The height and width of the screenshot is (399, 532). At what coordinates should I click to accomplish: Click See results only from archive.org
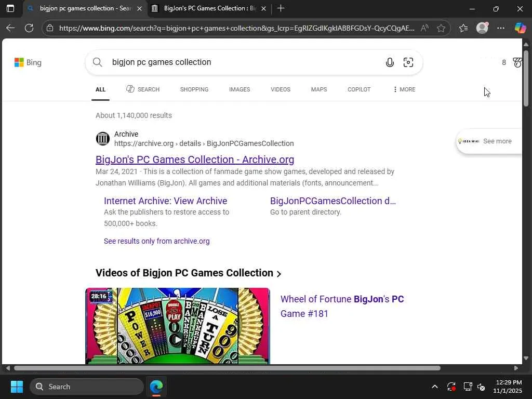tap(157, 241)
